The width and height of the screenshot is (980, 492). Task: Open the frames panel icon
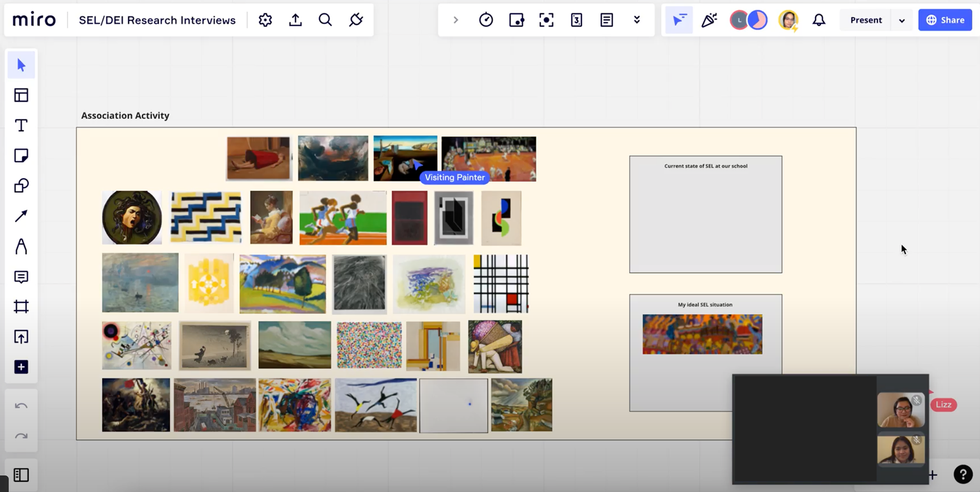21,475
